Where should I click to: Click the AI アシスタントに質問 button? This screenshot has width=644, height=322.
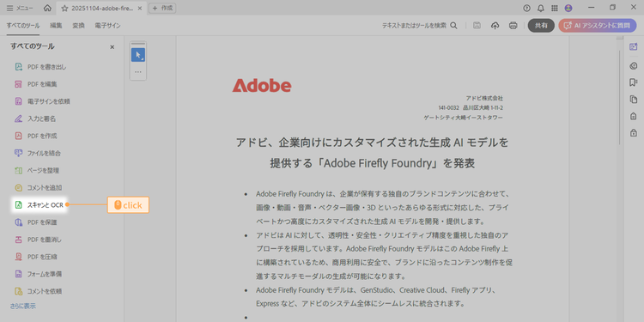(597, 26)
